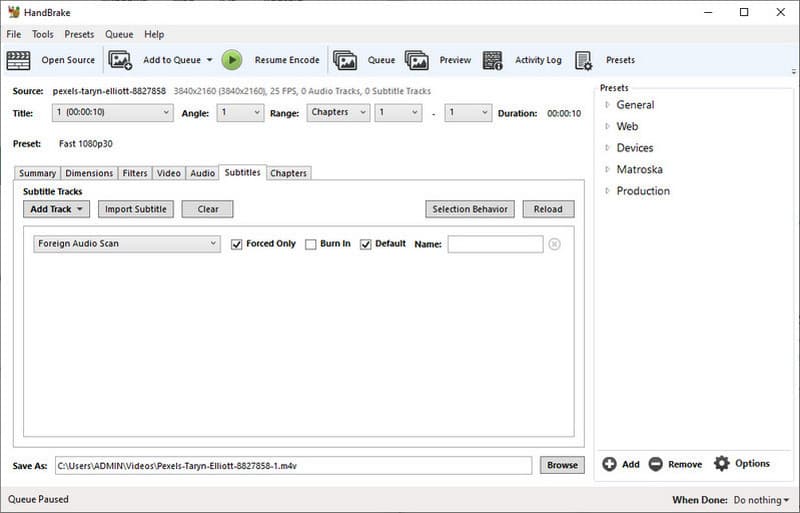Click the subtitle Name input field
The image size is (800, 513).
[495, 244]
